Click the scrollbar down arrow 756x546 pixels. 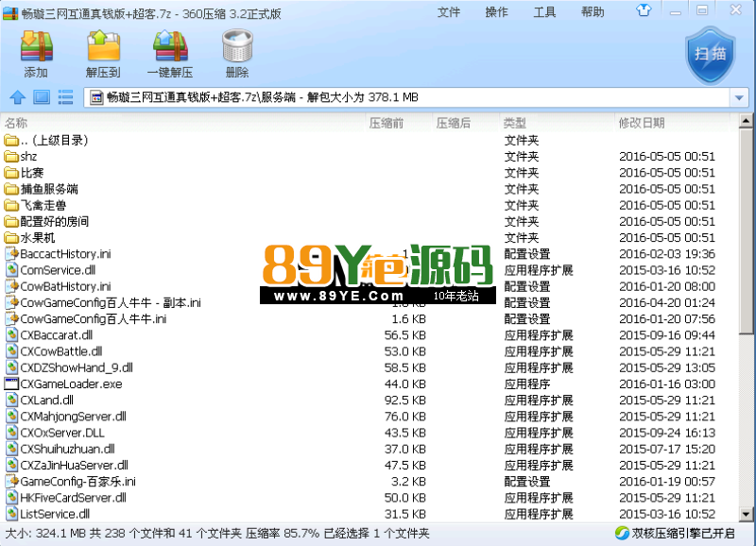[x=746, y=515]
